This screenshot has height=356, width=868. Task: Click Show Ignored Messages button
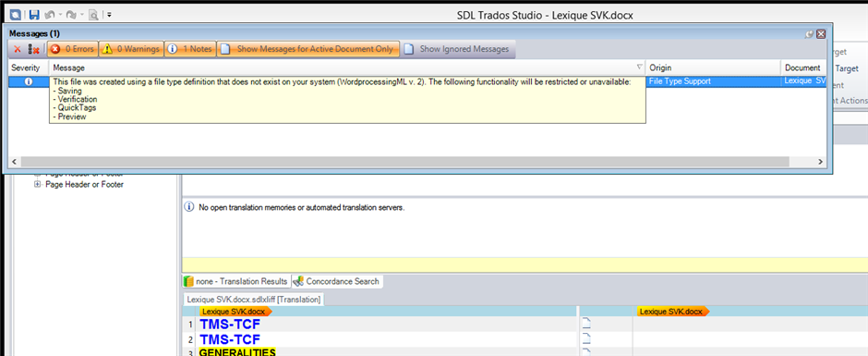tap(458, 49)
